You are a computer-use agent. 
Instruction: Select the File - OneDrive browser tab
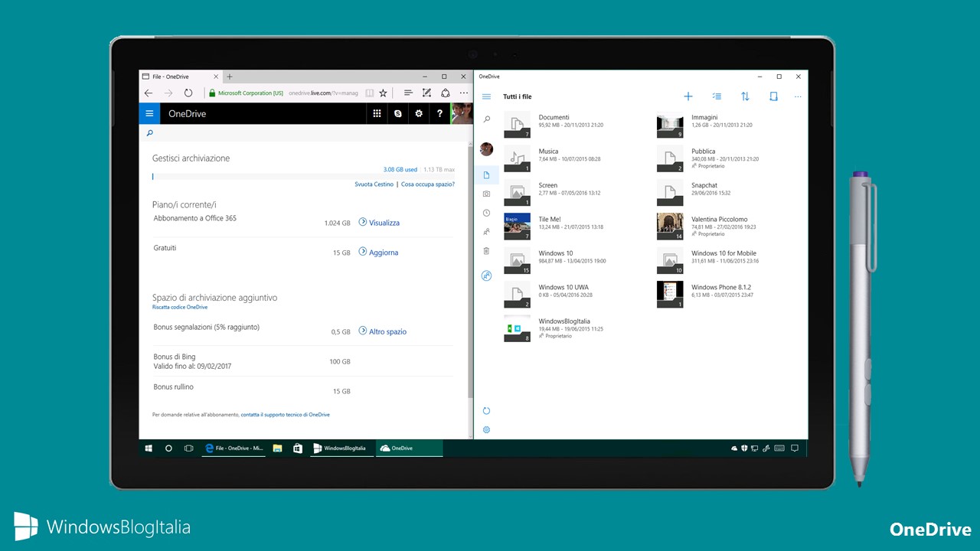click(181, 77)
